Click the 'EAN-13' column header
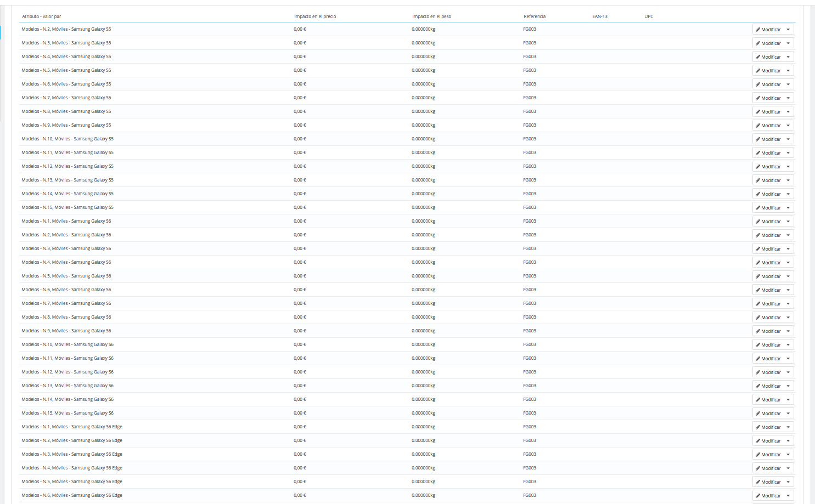Image resolution: width=815 pixels, height=504 pixels. pos(600,16)
